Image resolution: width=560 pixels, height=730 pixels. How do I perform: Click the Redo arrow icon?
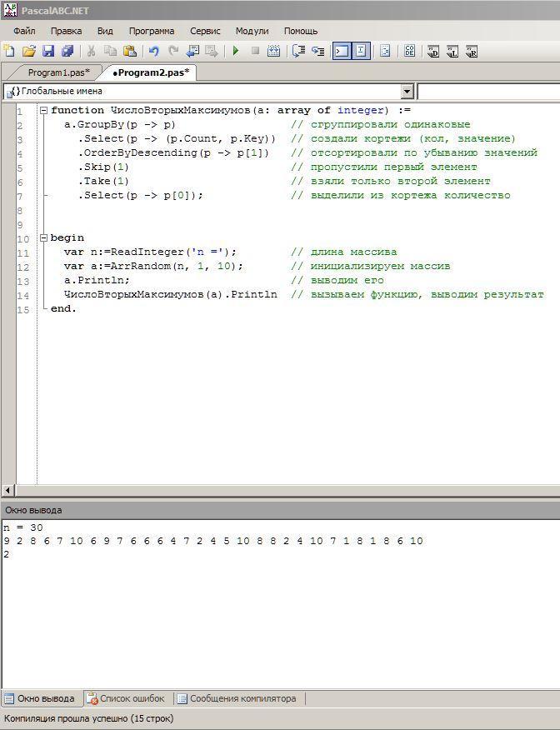173,51
